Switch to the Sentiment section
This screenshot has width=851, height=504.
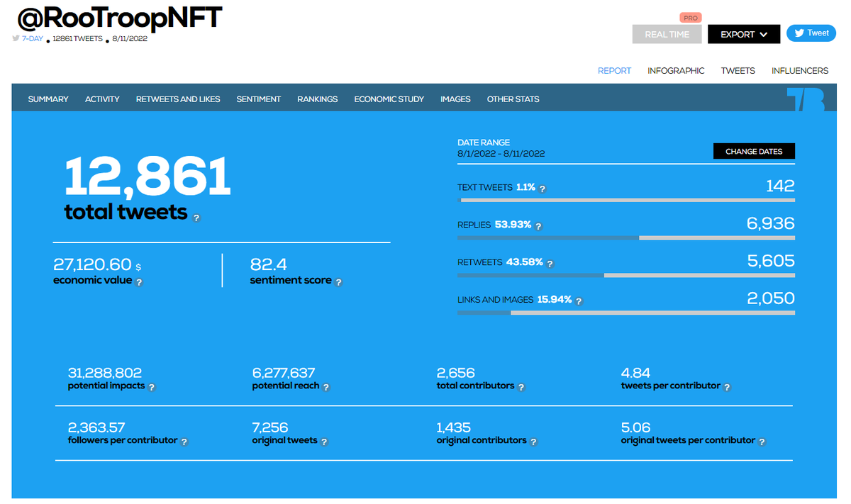point(259,99)
